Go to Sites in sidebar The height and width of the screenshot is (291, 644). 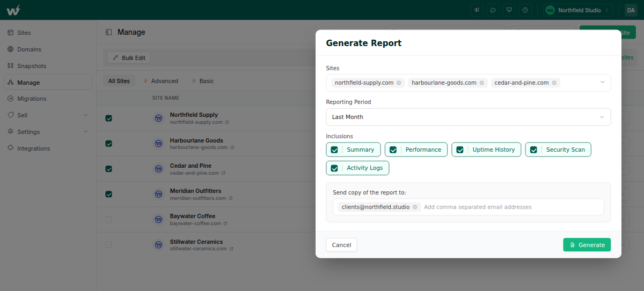(x=48, y=33)
